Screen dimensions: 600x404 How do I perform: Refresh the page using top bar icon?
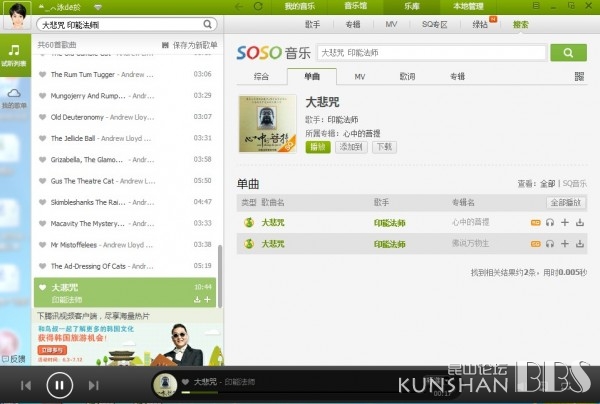coord(258,6)
